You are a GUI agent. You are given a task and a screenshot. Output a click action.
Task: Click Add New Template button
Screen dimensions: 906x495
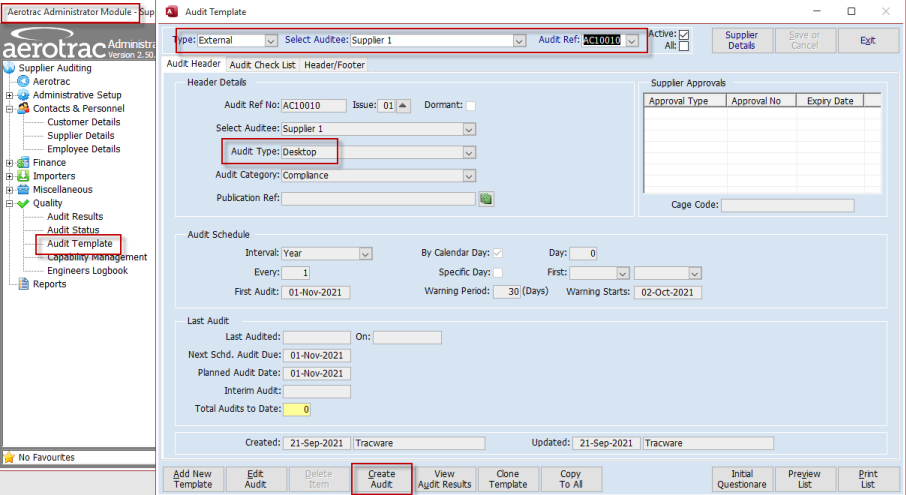pos(193,479)
